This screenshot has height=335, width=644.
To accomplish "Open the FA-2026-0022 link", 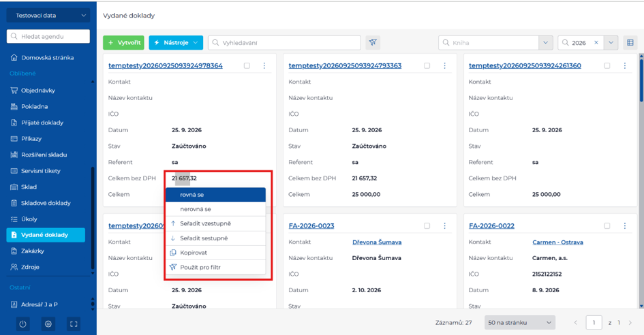I will [491, 226].
